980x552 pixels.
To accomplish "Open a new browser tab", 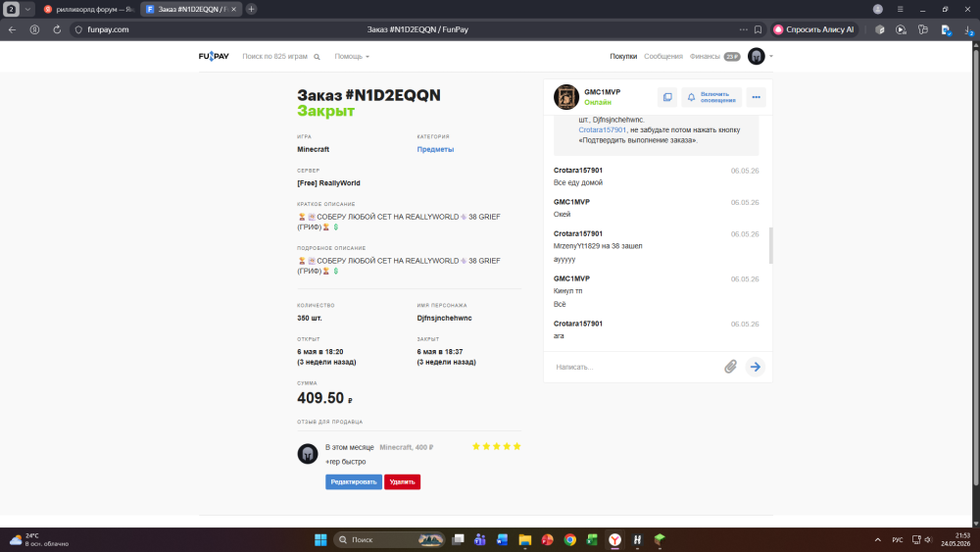I will pos(251,10).
